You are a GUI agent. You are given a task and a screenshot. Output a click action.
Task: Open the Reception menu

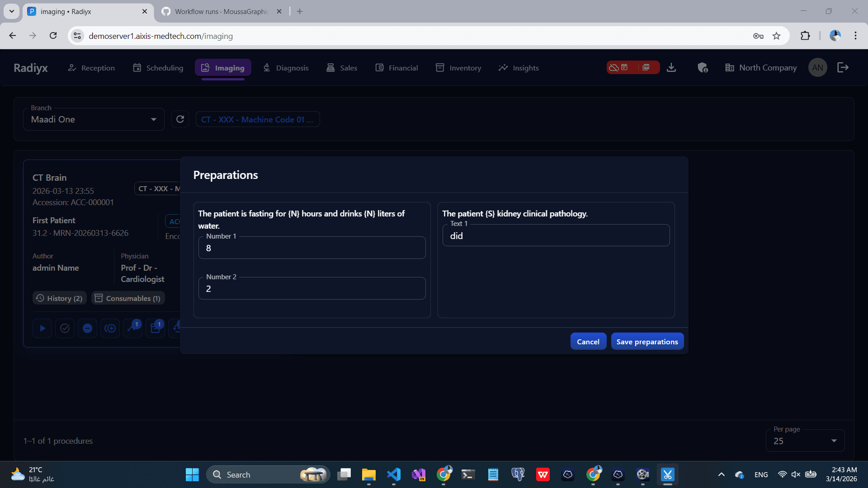[x=91, y=68]
